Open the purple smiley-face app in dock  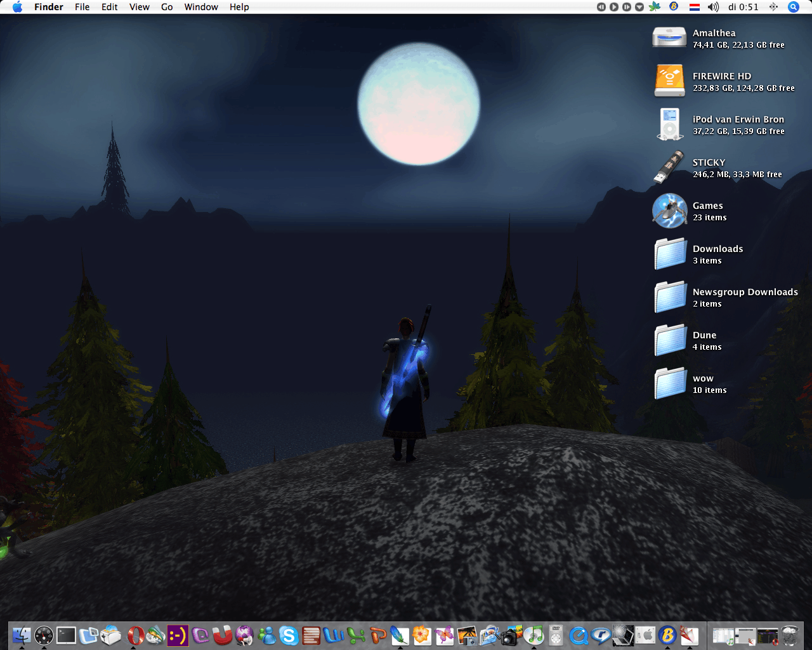tap(178, 635)
